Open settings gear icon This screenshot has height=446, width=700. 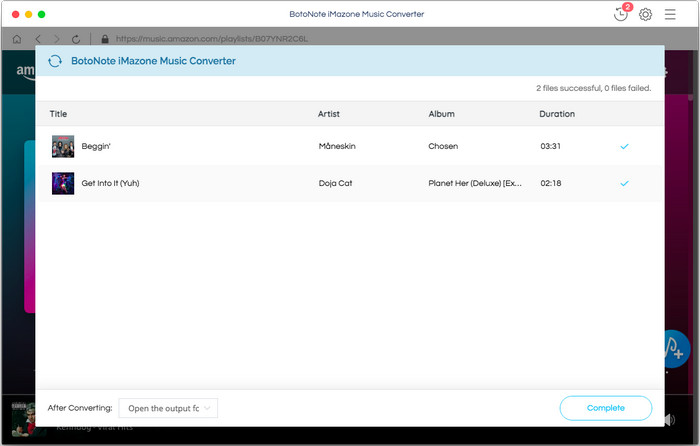[x=646, y=15]
